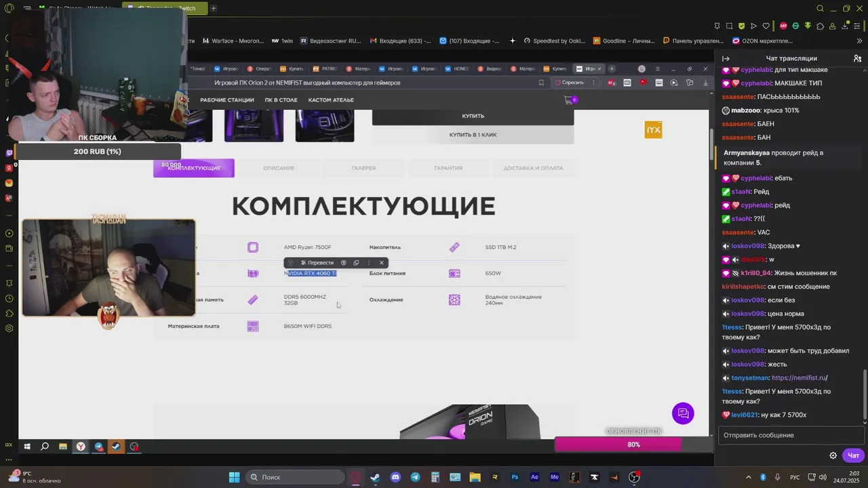The width and height of the screenshot is (868, 488).
Task: Open Discord from the Windows taskbar
Action: pyautogui.click(x=395, y=477)
